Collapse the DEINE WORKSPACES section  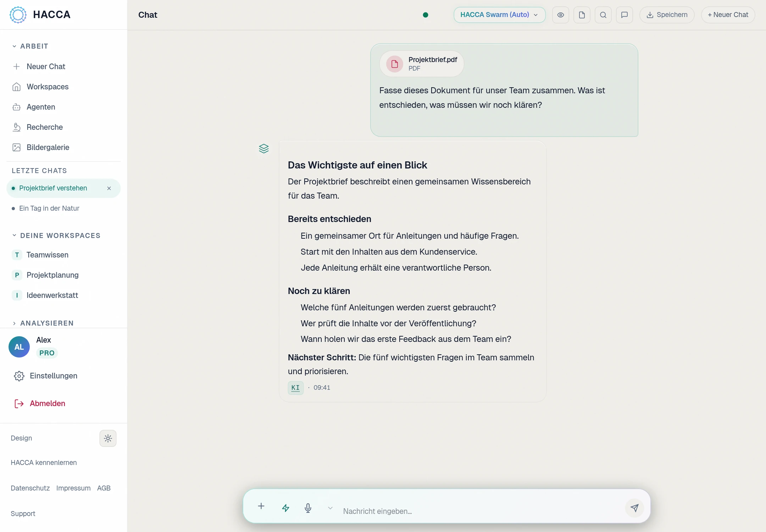(57, 235)
